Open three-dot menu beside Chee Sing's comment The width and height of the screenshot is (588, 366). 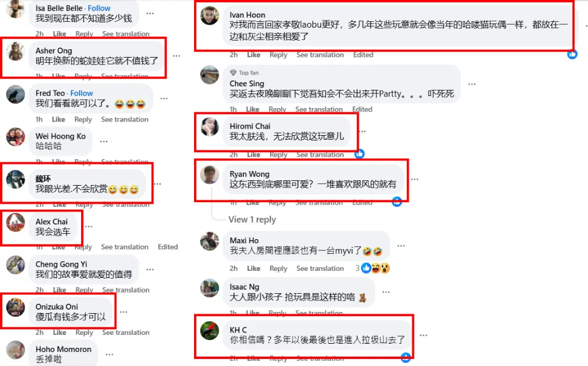point(472,84)
